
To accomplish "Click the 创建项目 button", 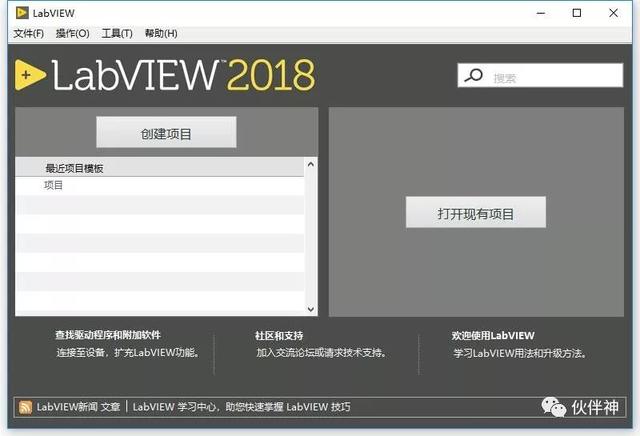I will pyautogui.click(x=166, y=132).
